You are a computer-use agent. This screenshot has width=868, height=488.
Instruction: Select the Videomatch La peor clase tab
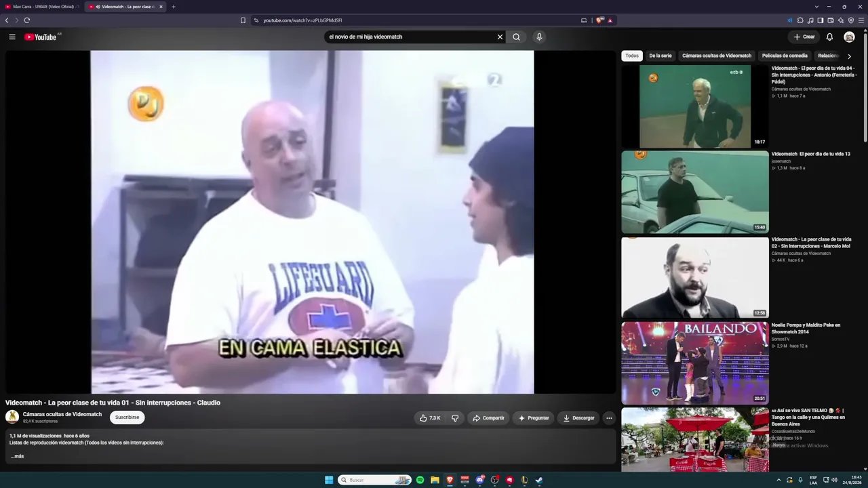125,7
